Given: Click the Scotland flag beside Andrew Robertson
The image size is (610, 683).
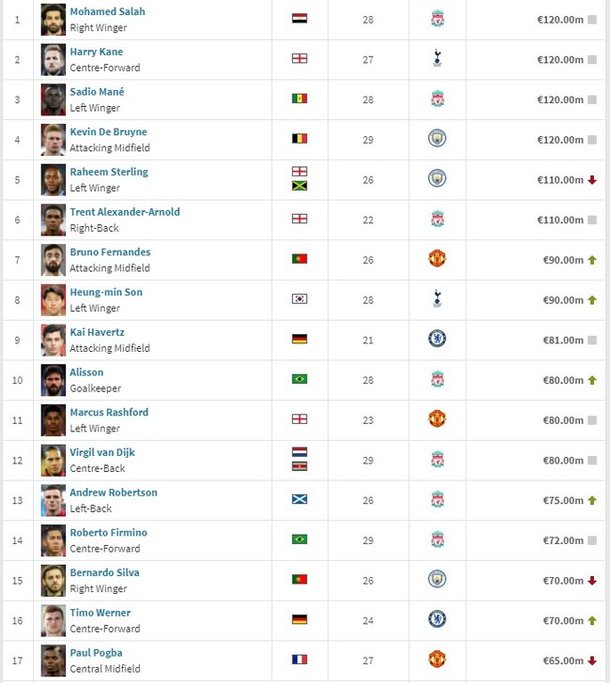Looking at the screenshot, I should coord(299,499).
